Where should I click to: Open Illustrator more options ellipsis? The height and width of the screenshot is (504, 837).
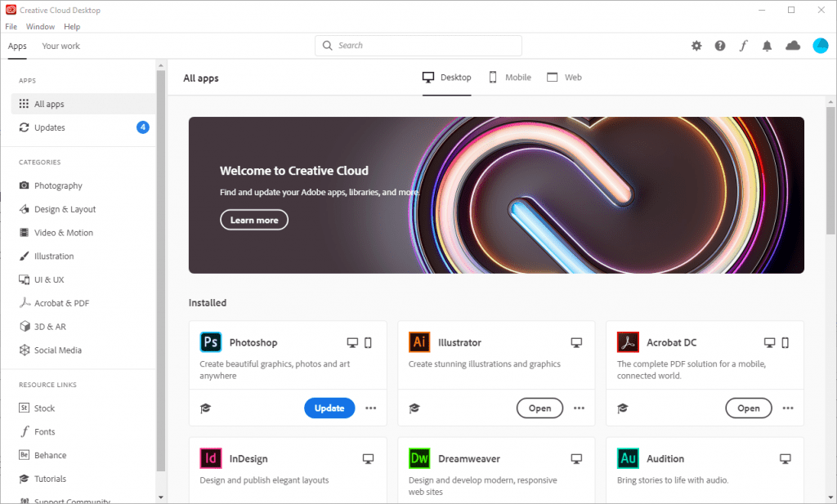click(x=580, y=408)
